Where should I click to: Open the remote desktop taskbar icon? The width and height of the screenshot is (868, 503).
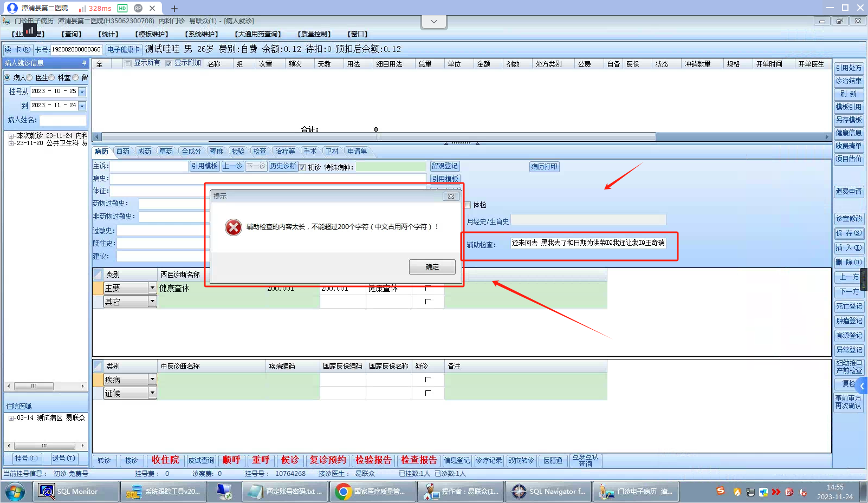click(224, 492)
